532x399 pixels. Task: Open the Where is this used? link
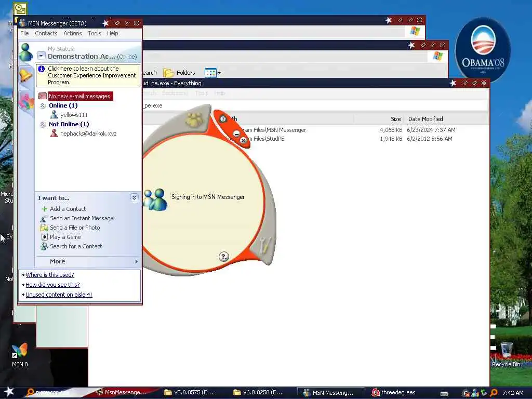[x=50, y=275]
